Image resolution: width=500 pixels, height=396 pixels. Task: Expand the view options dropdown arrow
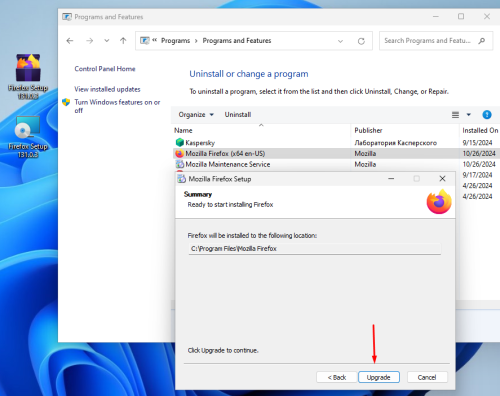point(468,115)
